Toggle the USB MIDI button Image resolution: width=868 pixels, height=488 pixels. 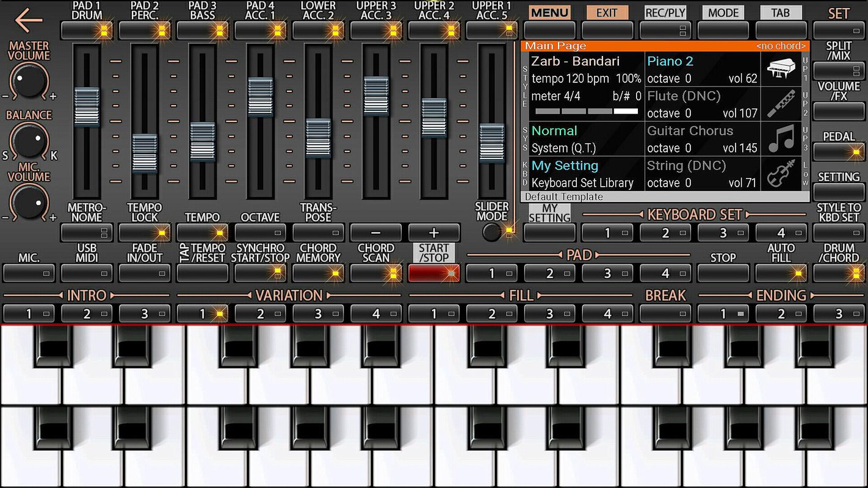point(87,273)
